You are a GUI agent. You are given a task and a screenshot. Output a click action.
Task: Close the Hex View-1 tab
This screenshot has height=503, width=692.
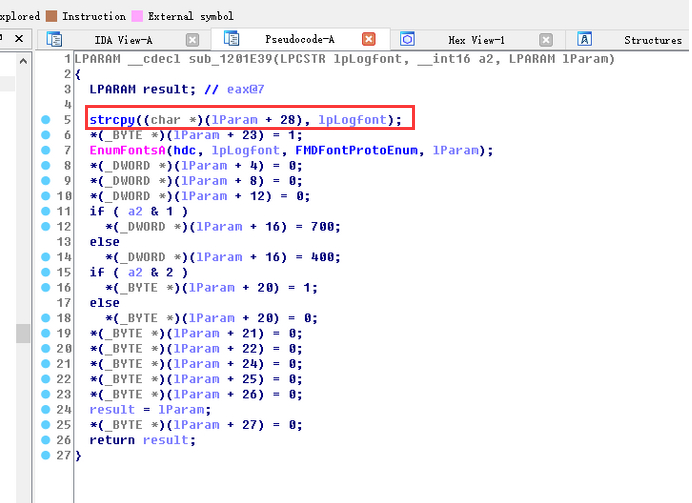coord(546,40)
